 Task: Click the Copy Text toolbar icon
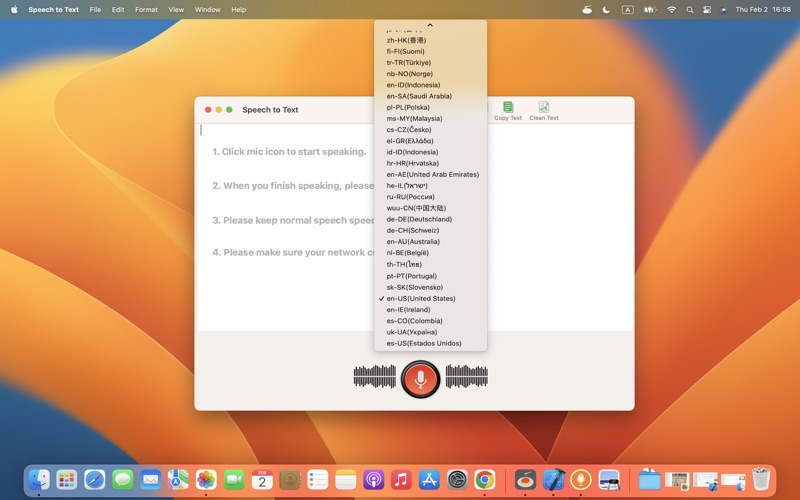pyautogui.click(x=508, y=111)
